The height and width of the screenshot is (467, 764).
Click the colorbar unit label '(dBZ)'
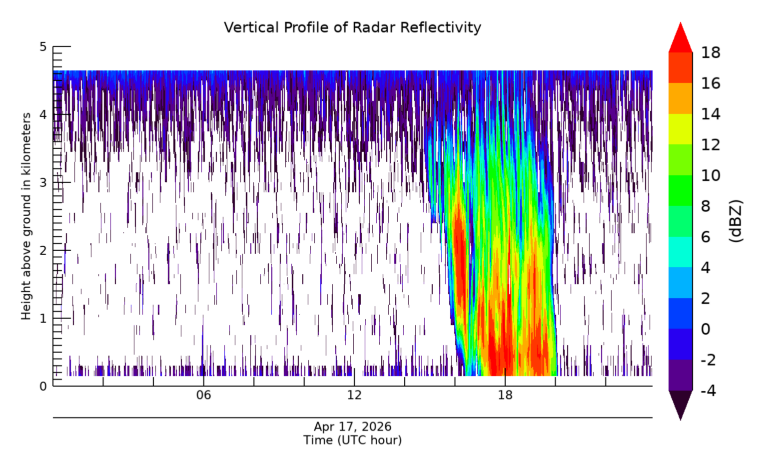(x=736, y=221)
